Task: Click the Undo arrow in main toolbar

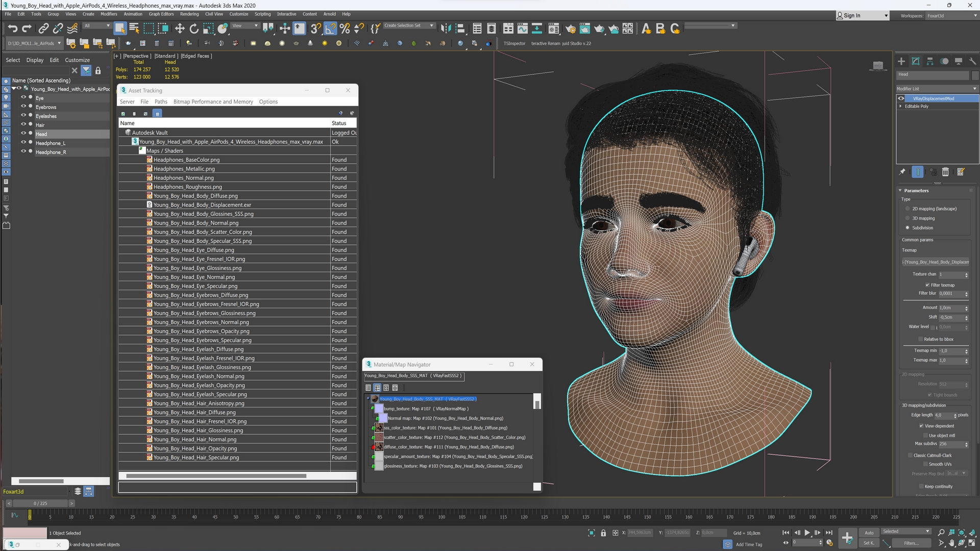Action: pyautogui.click(x=12, y=29)
